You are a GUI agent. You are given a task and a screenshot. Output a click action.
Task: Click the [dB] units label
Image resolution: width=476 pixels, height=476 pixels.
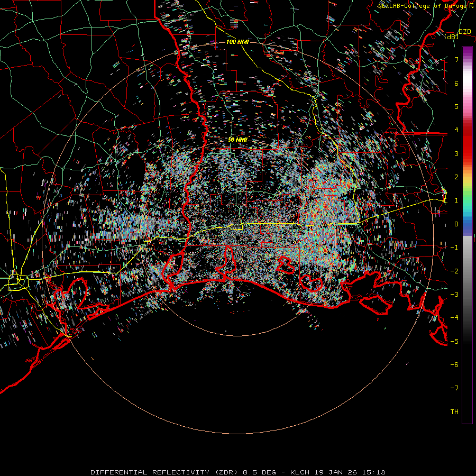[451, 37]
